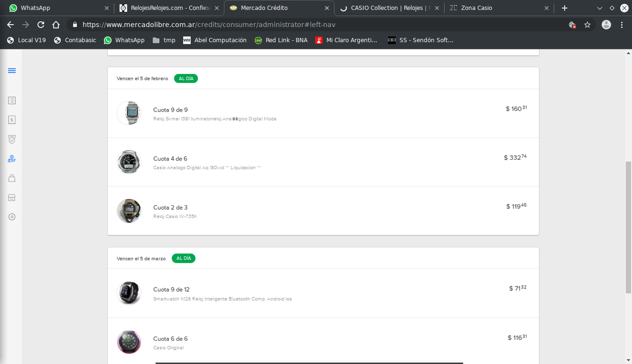Go to the browser home page

pyautogui.click(x=56, y=25)
